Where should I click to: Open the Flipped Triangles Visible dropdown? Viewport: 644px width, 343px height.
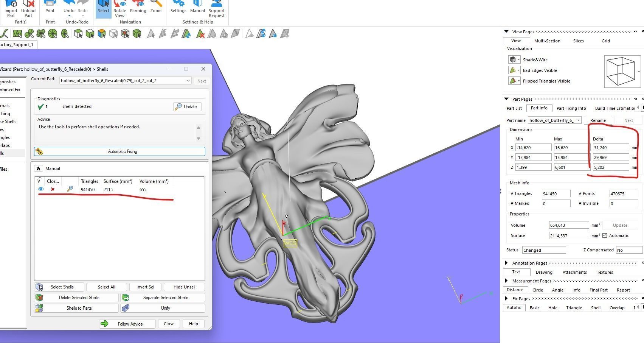(518, 81)
